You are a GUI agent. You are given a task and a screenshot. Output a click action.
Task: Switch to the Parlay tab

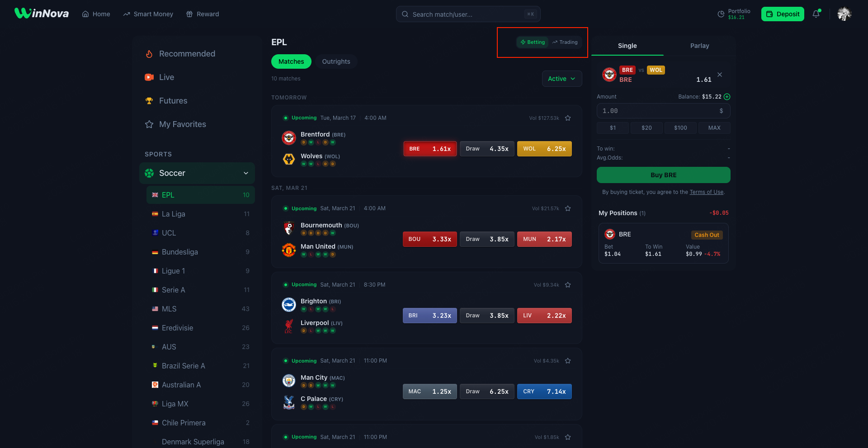699,46
